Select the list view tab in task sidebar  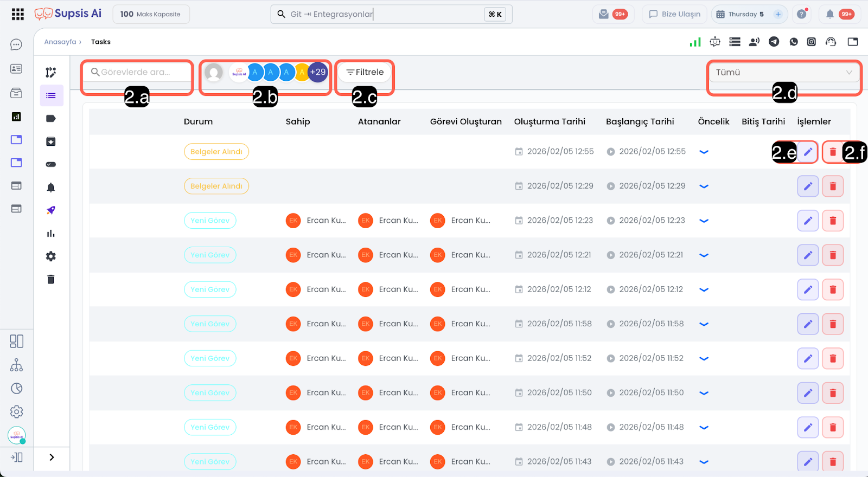click(x=51, y=95)
